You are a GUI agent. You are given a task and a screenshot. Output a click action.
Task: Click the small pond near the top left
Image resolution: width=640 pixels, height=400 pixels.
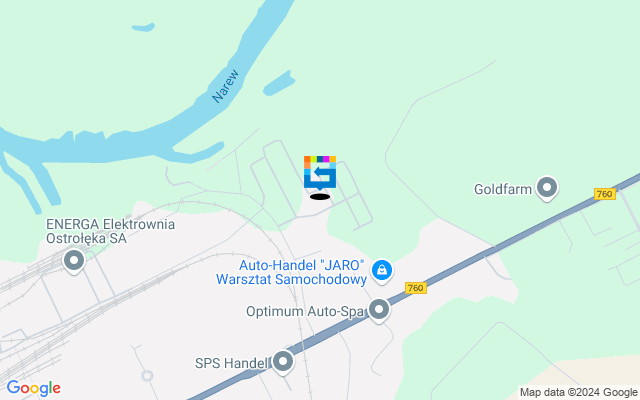pyautogui.click(x=143, y=27)
